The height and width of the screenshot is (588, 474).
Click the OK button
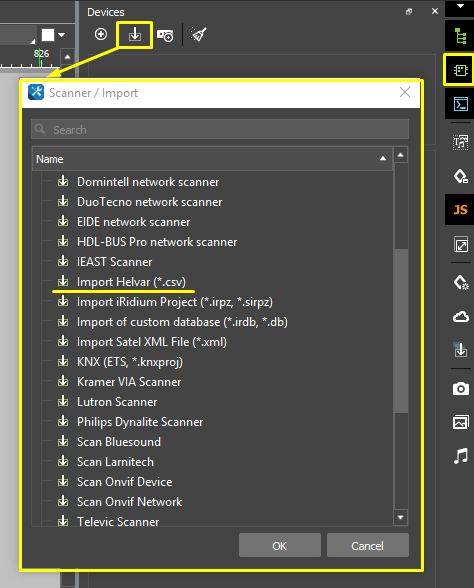click(279, 546)
